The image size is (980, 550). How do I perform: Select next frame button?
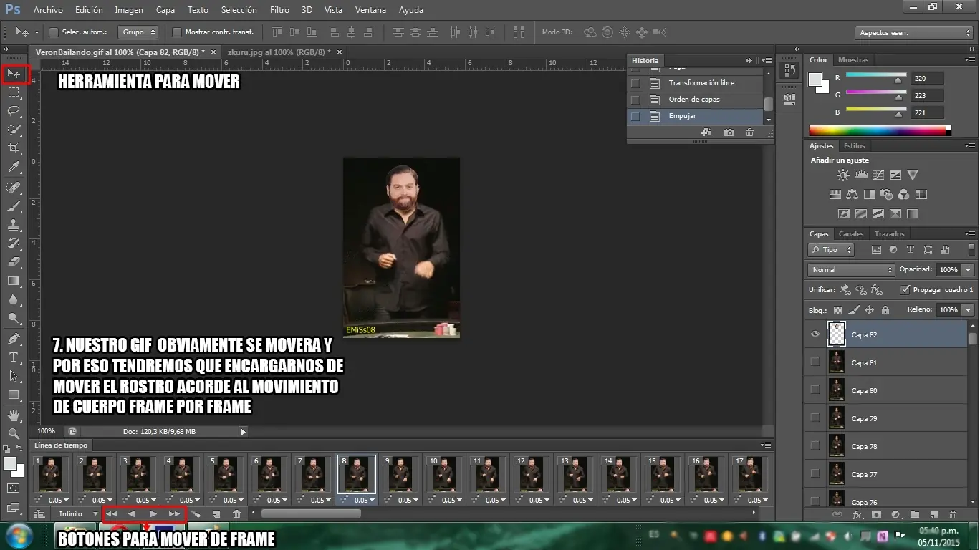(x=174, y=514)
